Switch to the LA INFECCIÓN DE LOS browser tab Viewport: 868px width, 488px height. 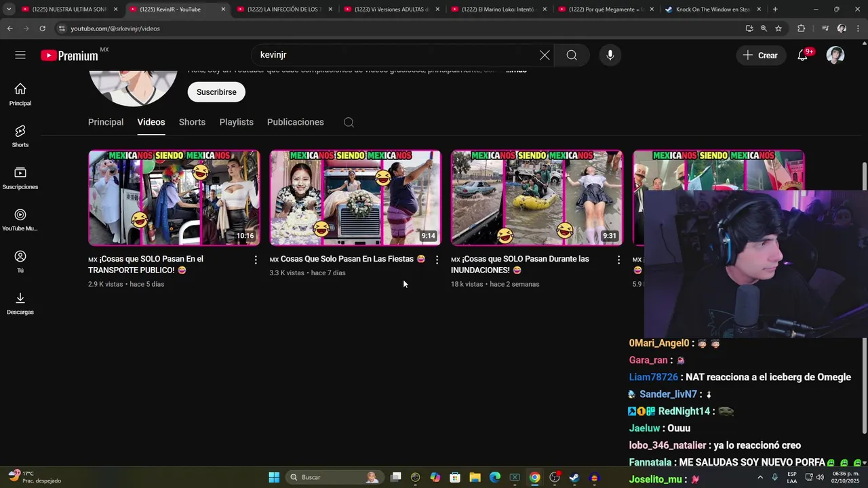tap(285, 9)
